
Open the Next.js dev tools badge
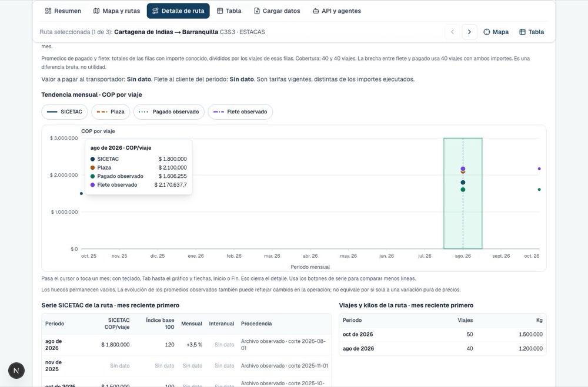click(x=16, y=371)
